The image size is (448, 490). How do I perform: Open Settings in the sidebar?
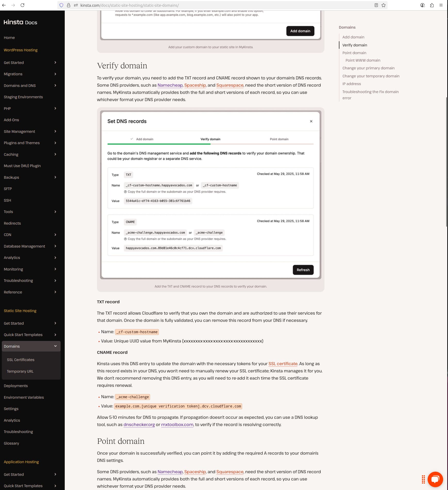point(11,409)
